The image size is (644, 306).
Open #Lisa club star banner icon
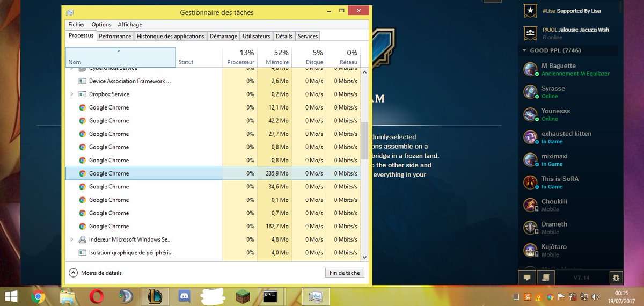pyautogui.click(x=530, y=10)
